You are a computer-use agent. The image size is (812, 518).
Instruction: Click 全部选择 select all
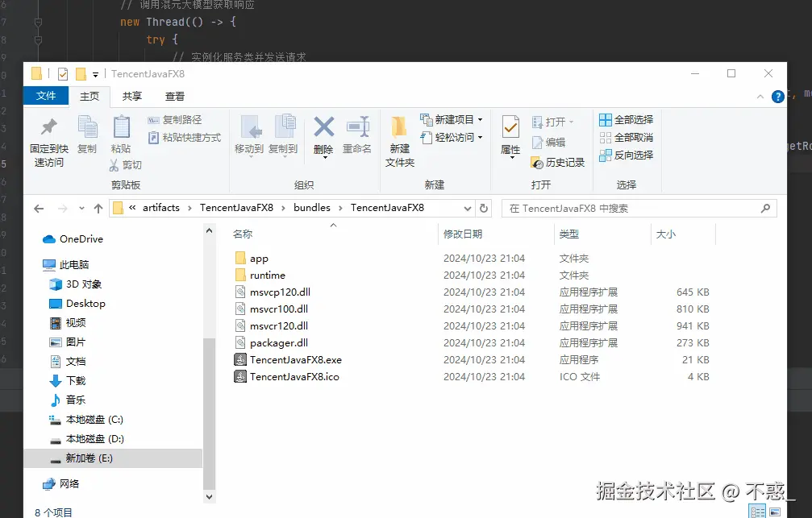pos(626,120)
